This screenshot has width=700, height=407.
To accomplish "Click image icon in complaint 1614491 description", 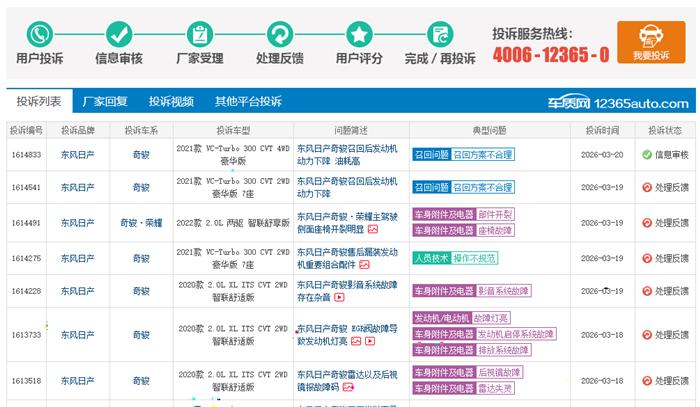I will 372,229.
